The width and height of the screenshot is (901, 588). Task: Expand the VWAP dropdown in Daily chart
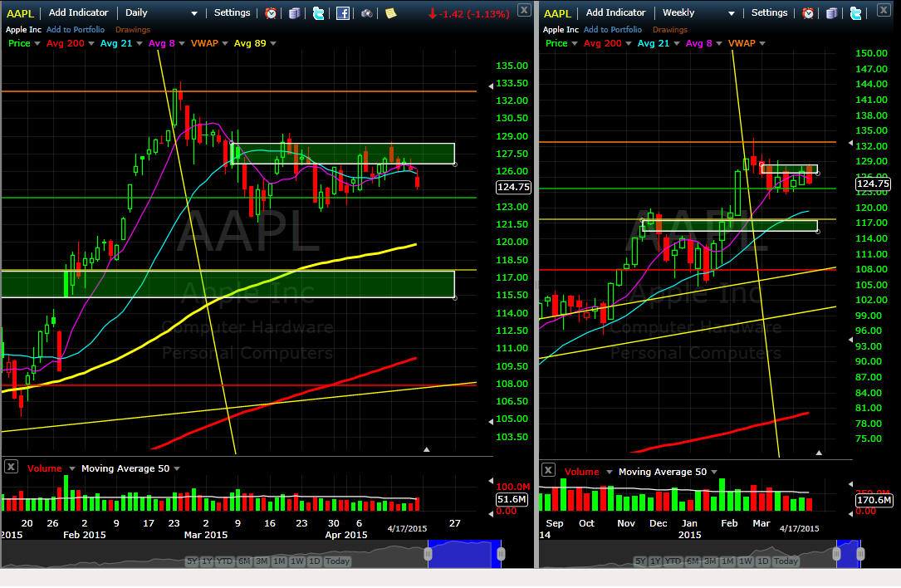[x=225, y=44]
